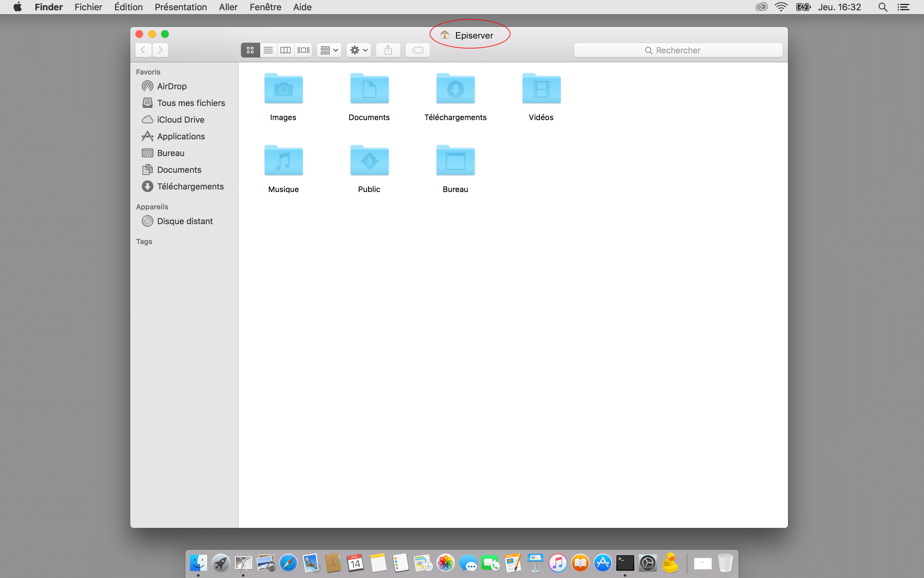Open Photos from the Dock
This screenshot has width=924, height=578.
[446, 563]
